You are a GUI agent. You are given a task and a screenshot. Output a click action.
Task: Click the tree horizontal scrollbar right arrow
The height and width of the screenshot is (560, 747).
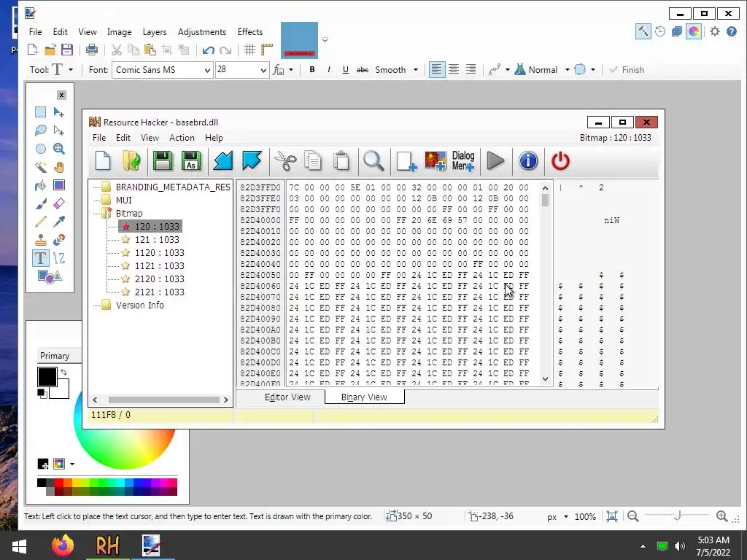click(226, 400)
